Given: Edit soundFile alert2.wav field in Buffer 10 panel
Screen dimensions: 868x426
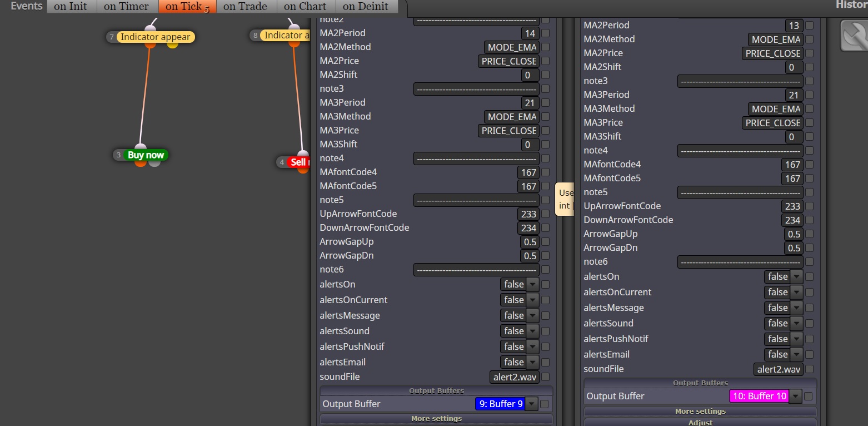Looking at the screenshot, I should click(x=779, y=369).
